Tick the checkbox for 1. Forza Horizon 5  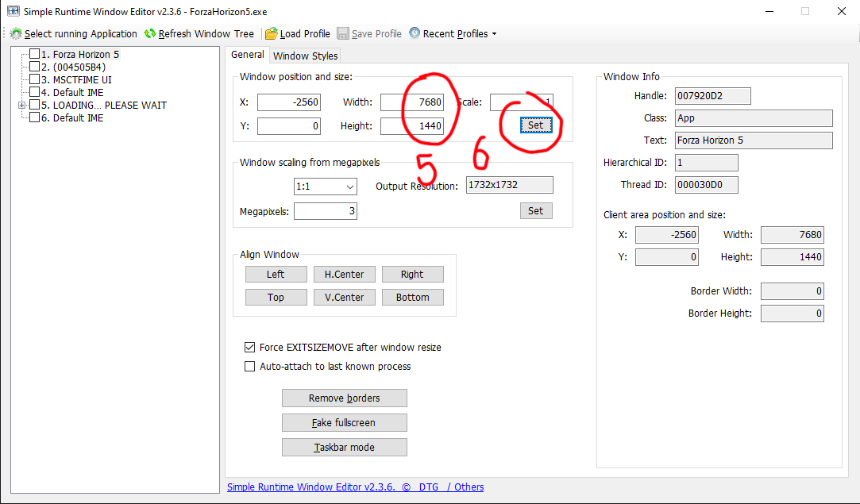[x=35, y=54]
